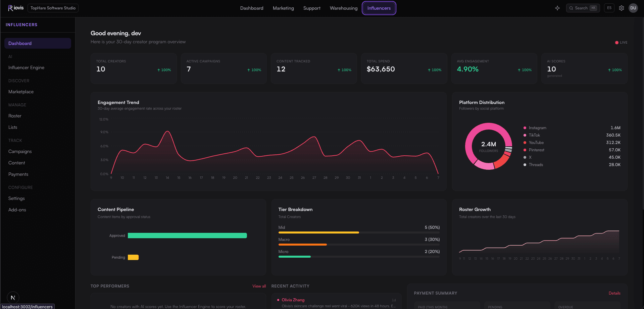This screenshot has width=644, height=309.
Task: Click the TikTok 360.5K legend row
Action: click(x=572, y=135)
